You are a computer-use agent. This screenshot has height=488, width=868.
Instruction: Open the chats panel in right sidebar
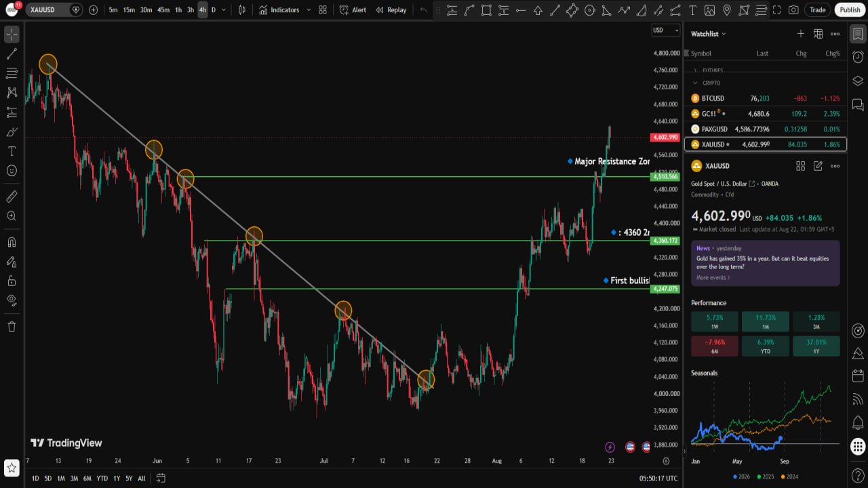[858, 104]
